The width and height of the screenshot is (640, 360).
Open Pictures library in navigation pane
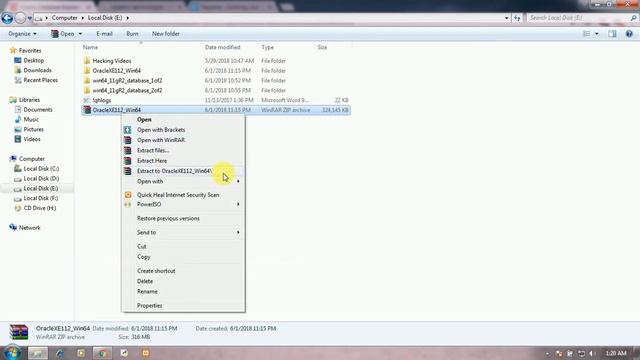33,129
